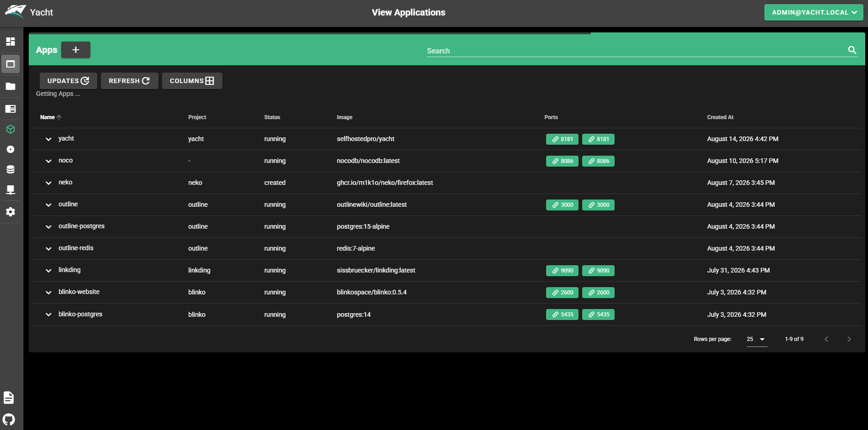Click the date August 7, 2026 3:45 PM
Screen dimensions: 868x430
tap(741, 183)
